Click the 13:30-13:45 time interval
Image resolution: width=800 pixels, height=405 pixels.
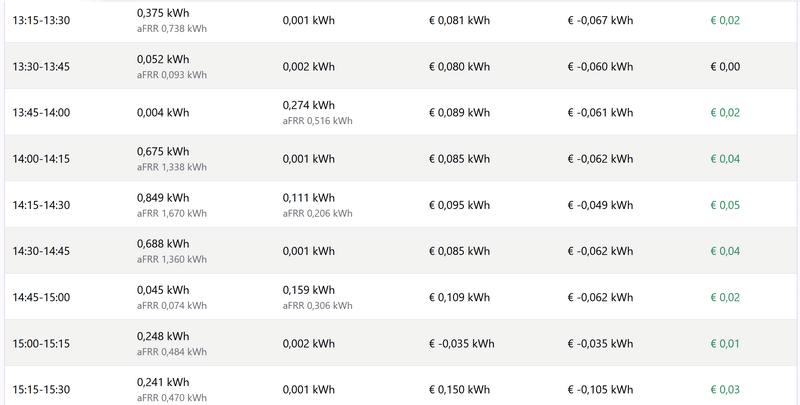41,67
